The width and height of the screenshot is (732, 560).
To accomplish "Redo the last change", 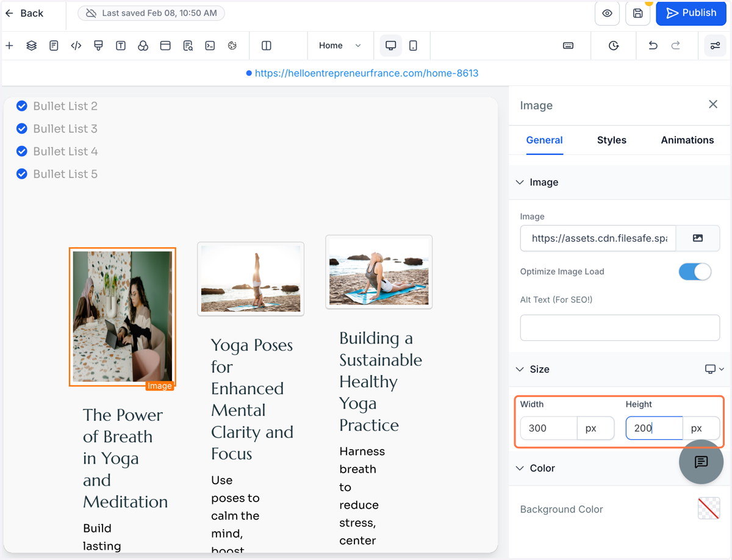I will click(x=675, y=46).
